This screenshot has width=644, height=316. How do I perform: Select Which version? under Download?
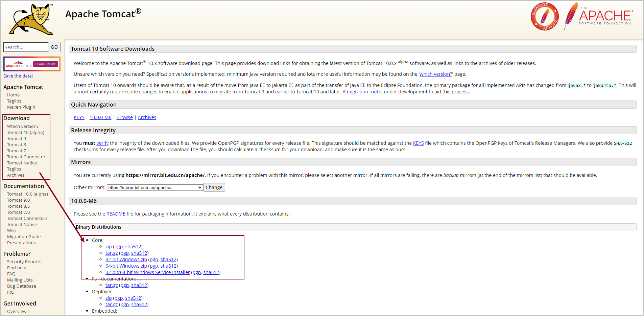23,127
